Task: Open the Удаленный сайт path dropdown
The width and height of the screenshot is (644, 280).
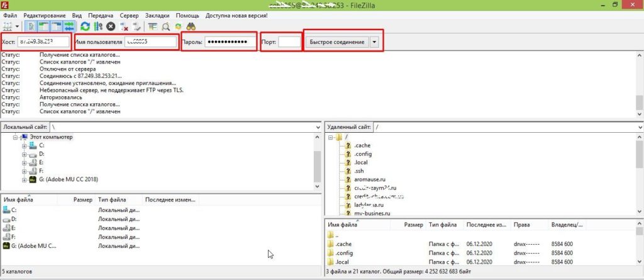Action: pyautogui.click(x=636, y=127)
